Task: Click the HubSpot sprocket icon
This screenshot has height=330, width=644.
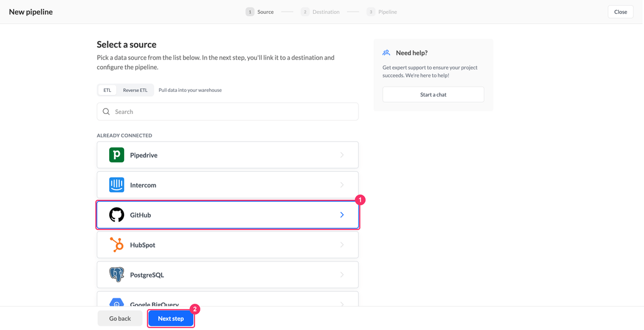Action: pyautogui.click(x=117, y=245)
